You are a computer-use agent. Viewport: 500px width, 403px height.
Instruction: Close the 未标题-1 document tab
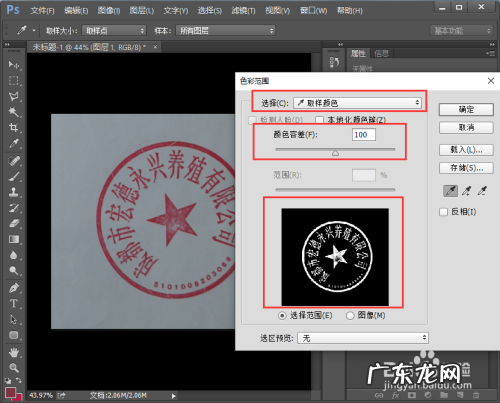click(x=155, y=47)
